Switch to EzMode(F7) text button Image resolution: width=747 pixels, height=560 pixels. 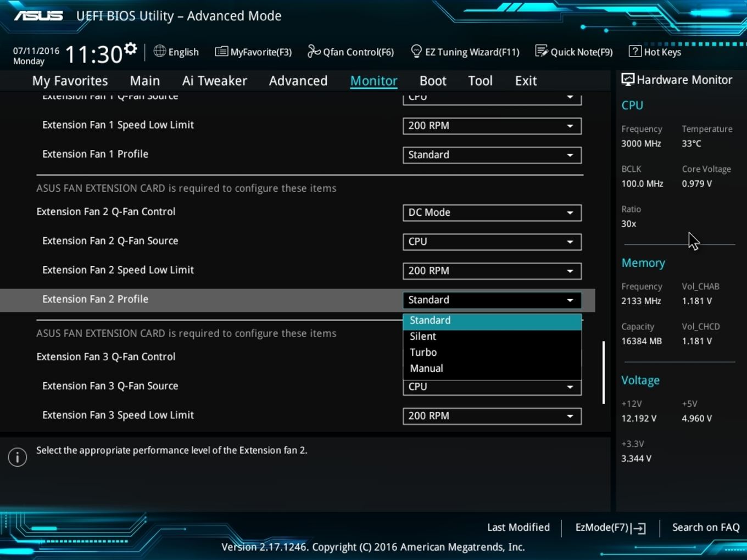(601, 528)
